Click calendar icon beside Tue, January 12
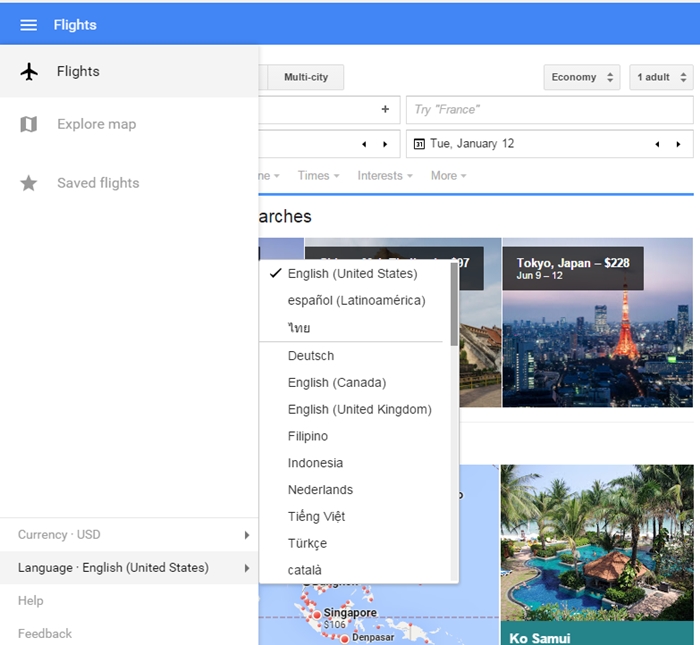The image size is (700, 645). [x=419, y=144]
